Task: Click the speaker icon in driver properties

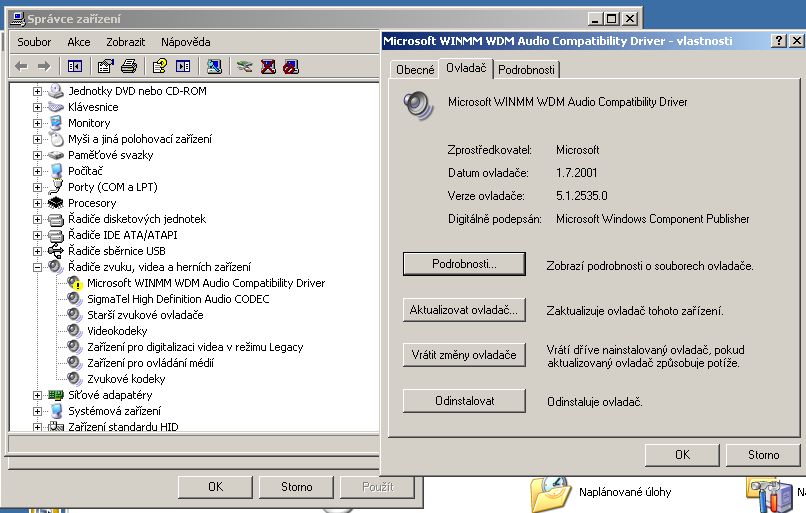Action: pyautogui.click(x=418, y=105)
